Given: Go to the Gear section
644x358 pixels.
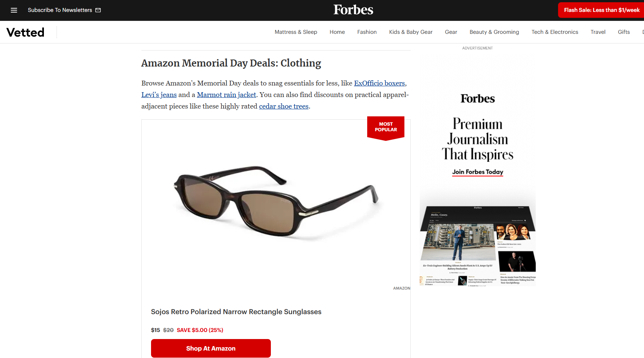Looking at the screenshot, I should pos(451,32).
